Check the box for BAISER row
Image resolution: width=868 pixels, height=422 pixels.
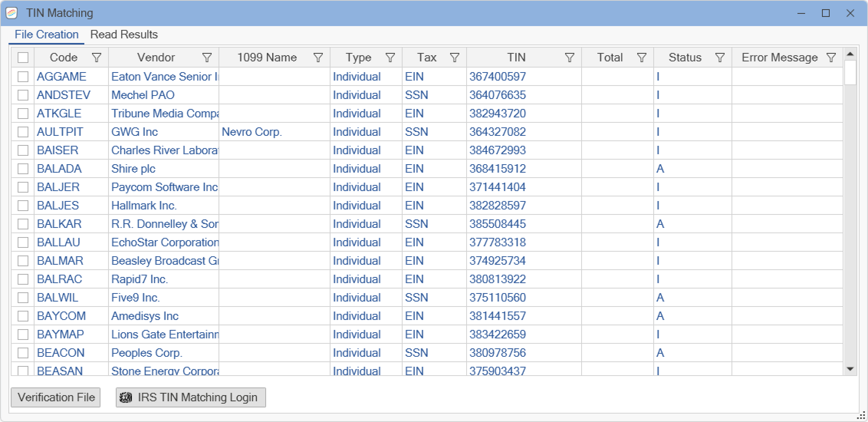(23, 150)
